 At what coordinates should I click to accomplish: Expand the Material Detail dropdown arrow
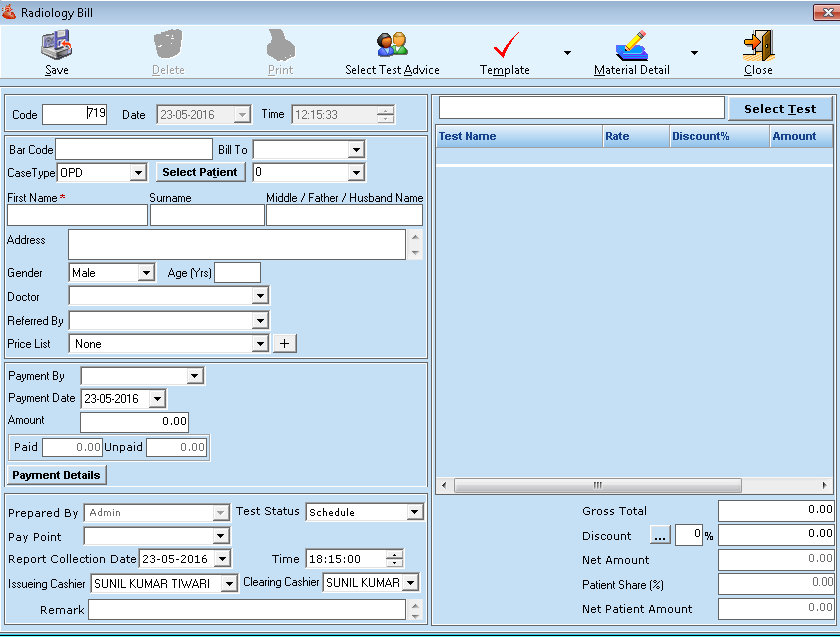pyautogui.click(x=694, y=53)
